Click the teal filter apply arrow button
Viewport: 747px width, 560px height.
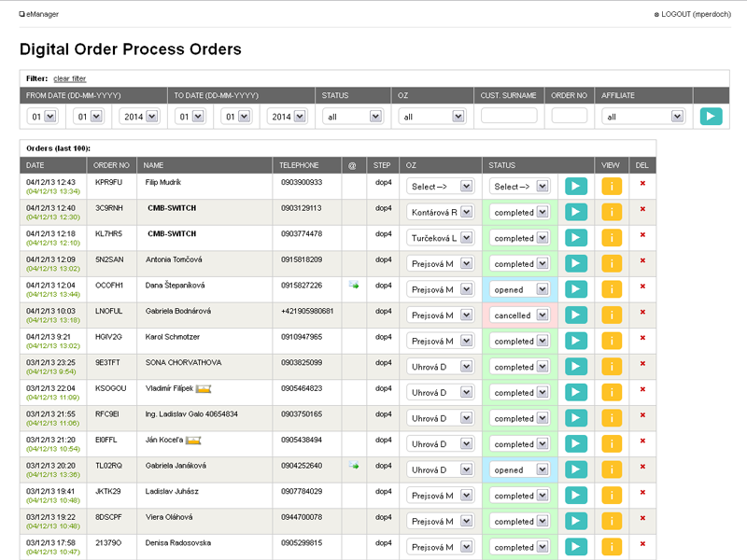coord(711,117)
